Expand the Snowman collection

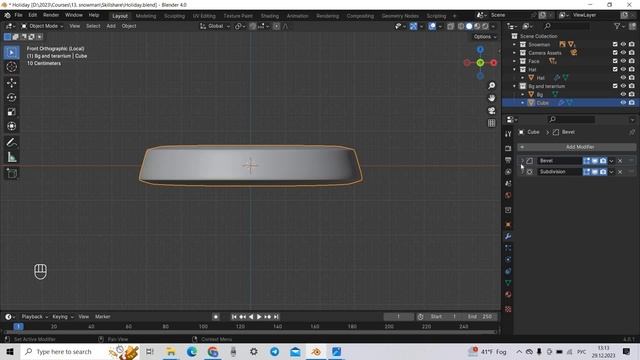point(514,44)
